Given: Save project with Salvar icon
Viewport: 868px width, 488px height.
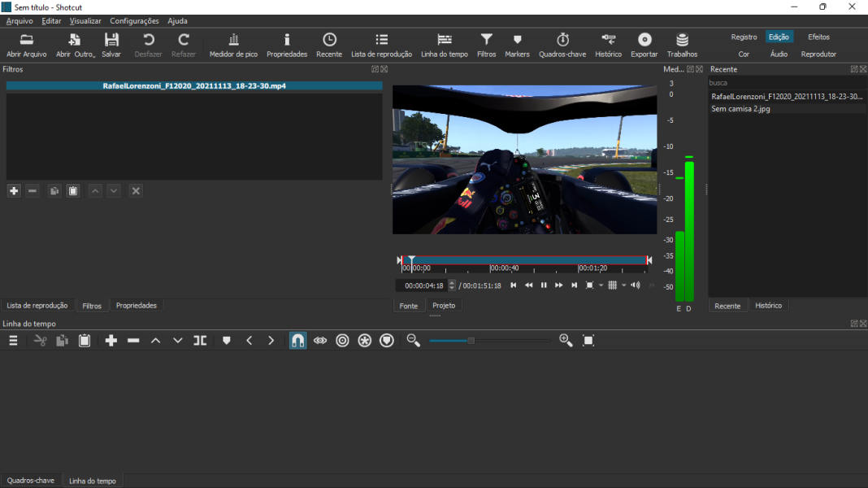Looking at the screenshot, I should [111, 45].
